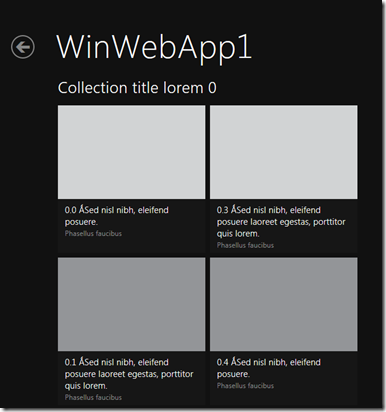386x412 pixels.
Task: Click Phaselus faucibus subtitle under item 0.3
Action: pos(245,245)
